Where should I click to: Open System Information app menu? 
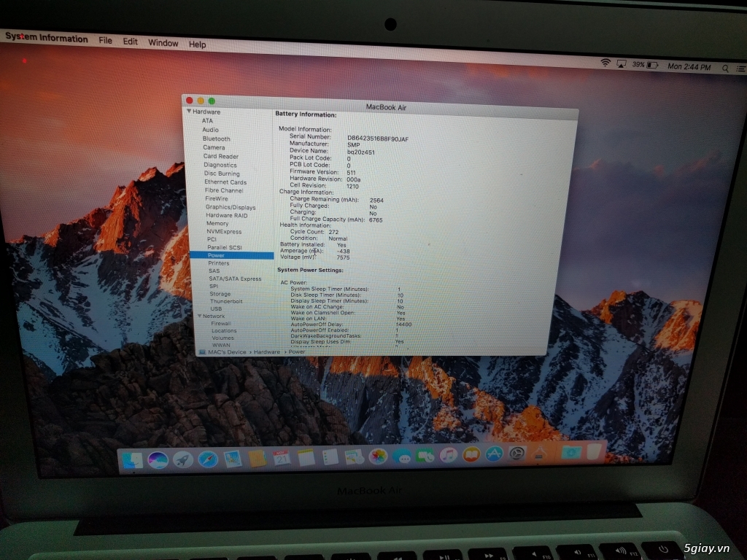(x=47, y=38)
